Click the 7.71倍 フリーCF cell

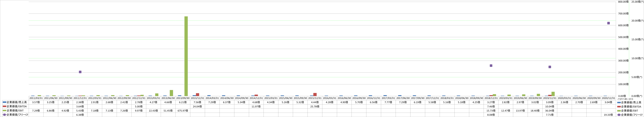click(550, 115)
